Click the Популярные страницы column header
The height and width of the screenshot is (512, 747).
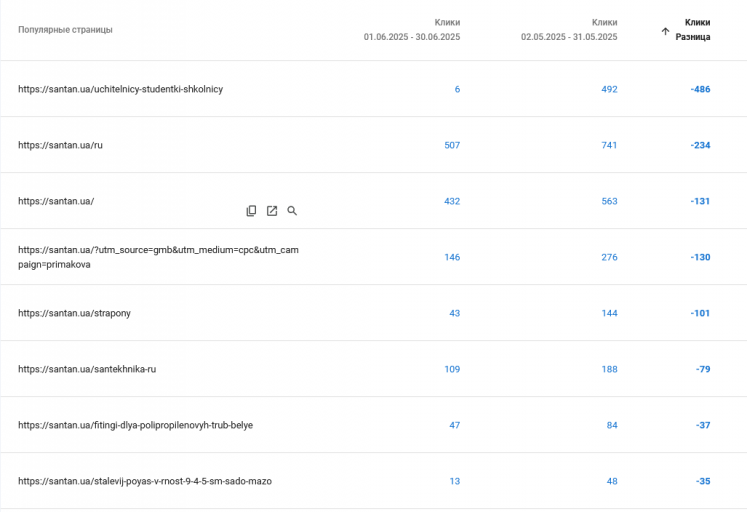pyautogui.click(x=65, y=30)
